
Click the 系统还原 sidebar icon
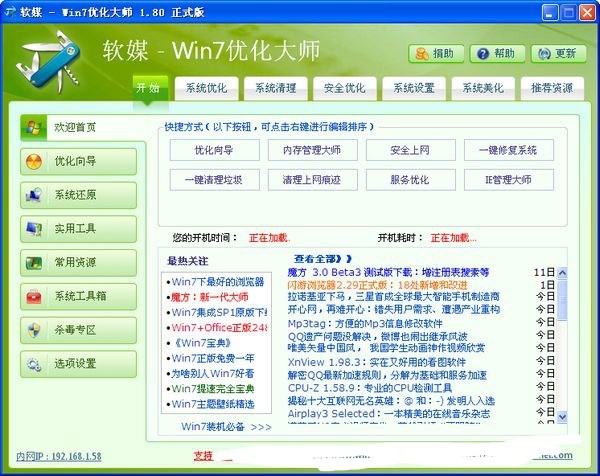(x=34, y=195)
